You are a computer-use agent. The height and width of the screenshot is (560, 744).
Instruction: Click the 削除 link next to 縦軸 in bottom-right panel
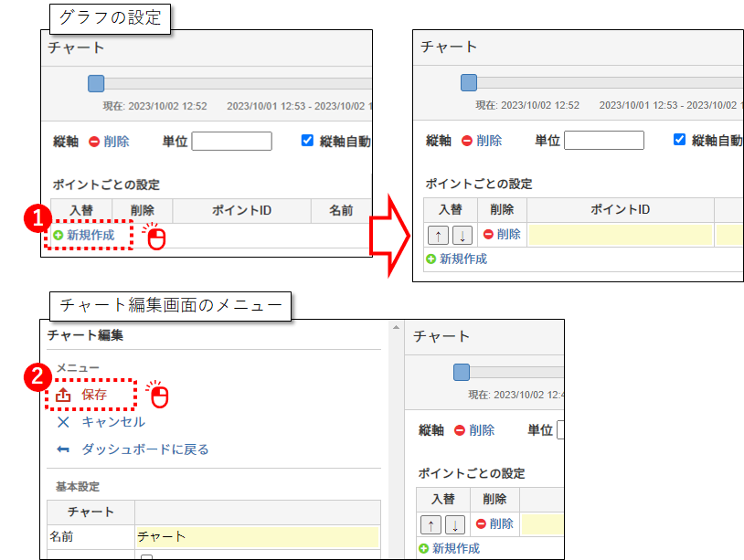click(482, 430)
